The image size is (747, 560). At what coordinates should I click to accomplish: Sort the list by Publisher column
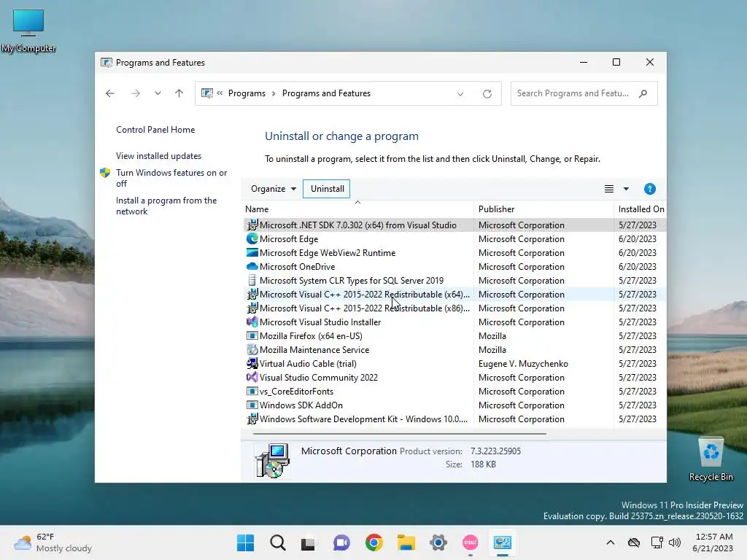[543, 209]
